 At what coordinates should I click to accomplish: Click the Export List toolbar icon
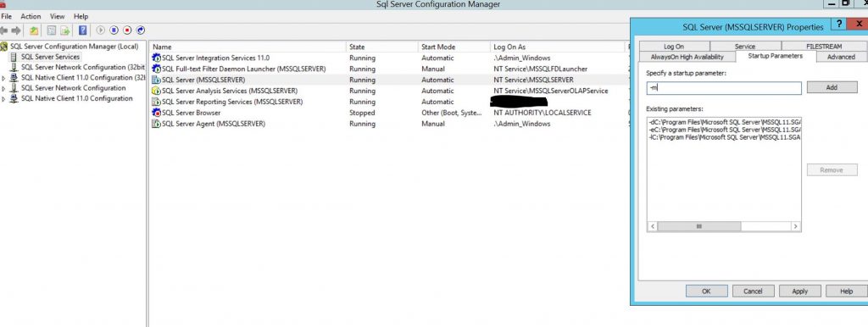pyautogui.click(x=65, y=30)
